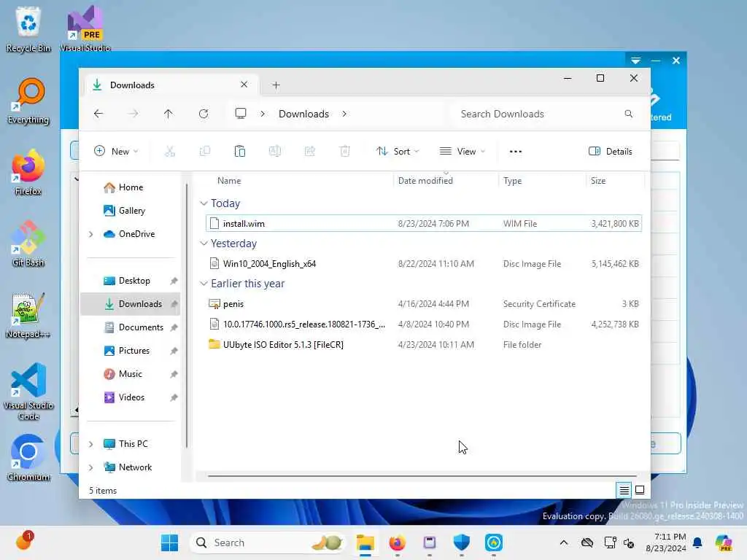
Task: Toggle the Details pane
Action: tap(611, 152)
